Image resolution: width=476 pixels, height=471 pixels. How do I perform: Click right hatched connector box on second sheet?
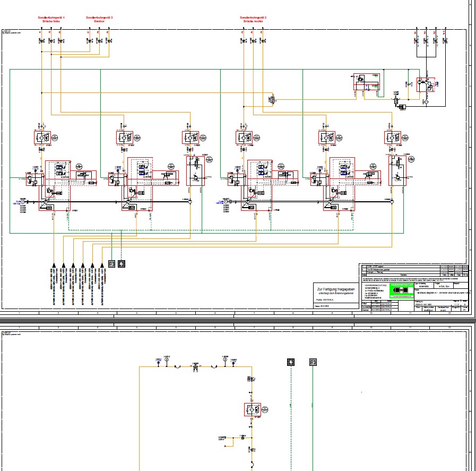[x=313, y=362]
